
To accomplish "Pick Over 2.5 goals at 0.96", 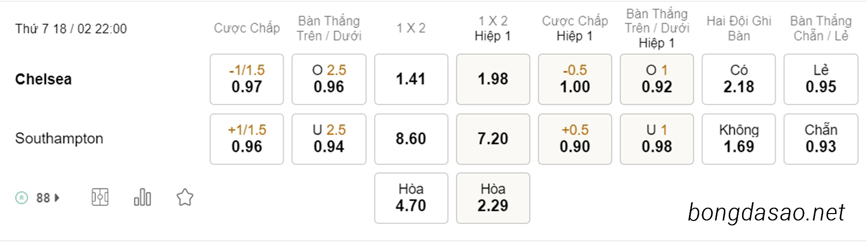I will click(x=329, y=79).
